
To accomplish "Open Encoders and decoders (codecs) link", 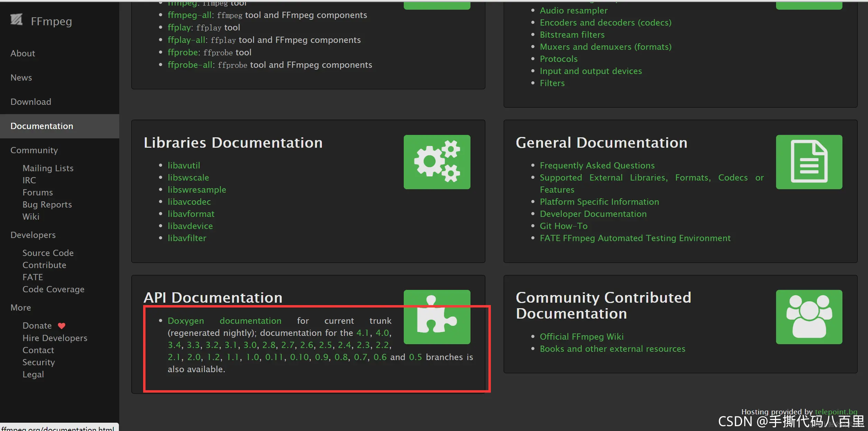I will (606, 22).
